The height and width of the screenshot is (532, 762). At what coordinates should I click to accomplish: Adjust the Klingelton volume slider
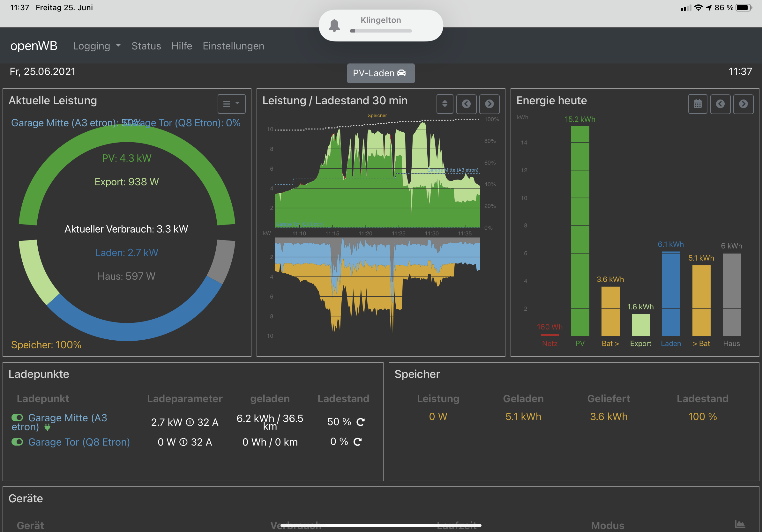(380, 31)
